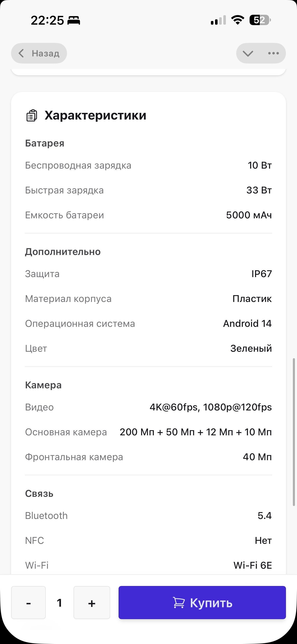Viewport: 297px width, 644px height.
Task: Tap the three-dots more options icon
Action: pos(273,53)
